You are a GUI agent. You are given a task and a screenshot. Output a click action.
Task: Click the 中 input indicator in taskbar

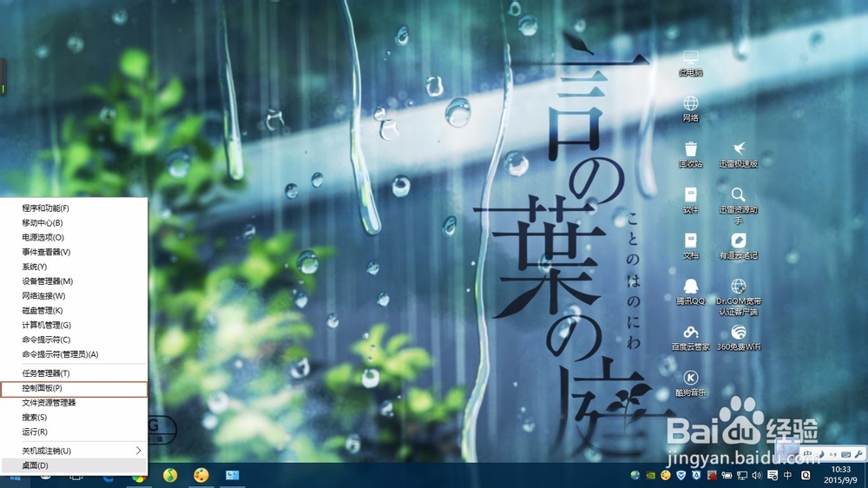click(x=788, y=475)
